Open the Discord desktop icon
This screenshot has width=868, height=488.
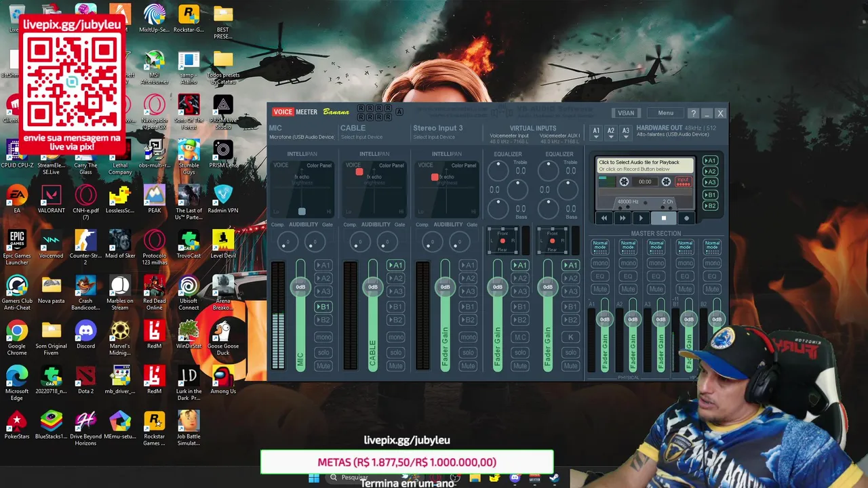coord(85,335)
